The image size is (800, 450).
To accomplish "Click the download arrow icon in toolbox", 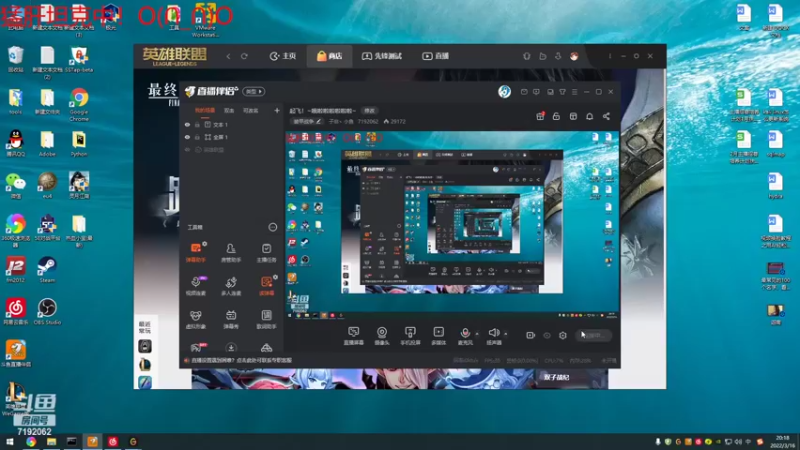I will [231, 348].
